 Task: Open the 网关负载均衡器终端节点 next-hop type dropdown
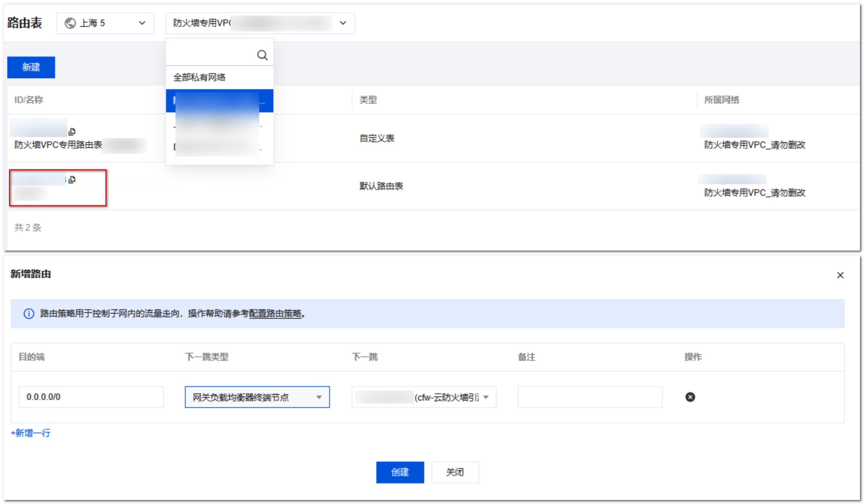pos(257,397)
